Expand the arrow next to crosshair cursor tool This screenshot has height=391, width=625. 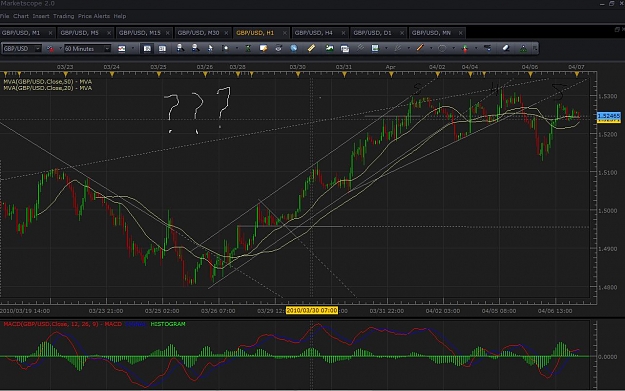[237, 49]
